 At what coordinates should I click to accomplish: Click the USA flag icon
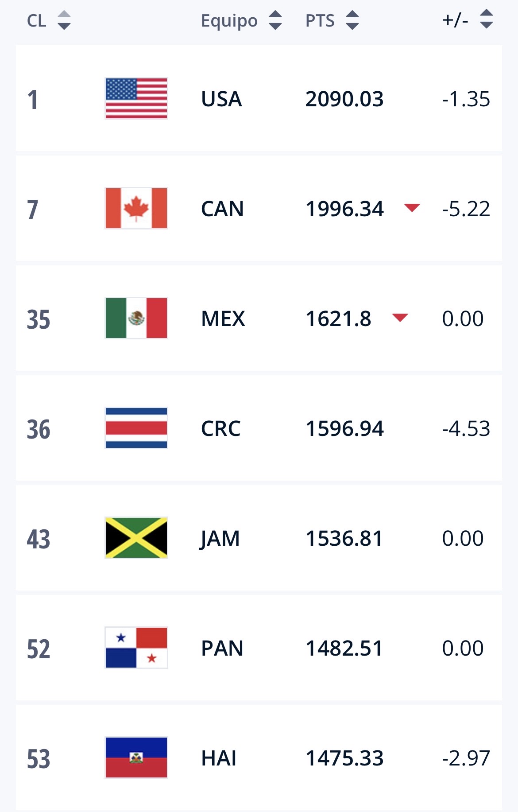pyautogui.click(x=136, y=98)
